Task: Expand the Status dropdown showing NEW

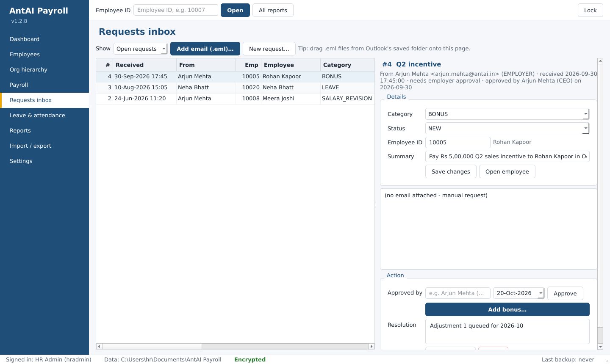Action: coord(507,128)
